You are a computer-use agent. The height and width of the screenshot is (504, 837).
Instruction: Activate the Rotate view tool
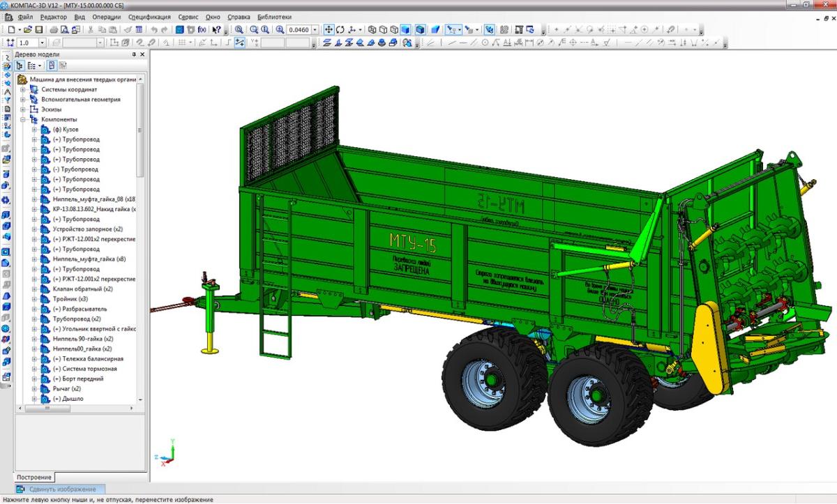click(x=340, y=30)
